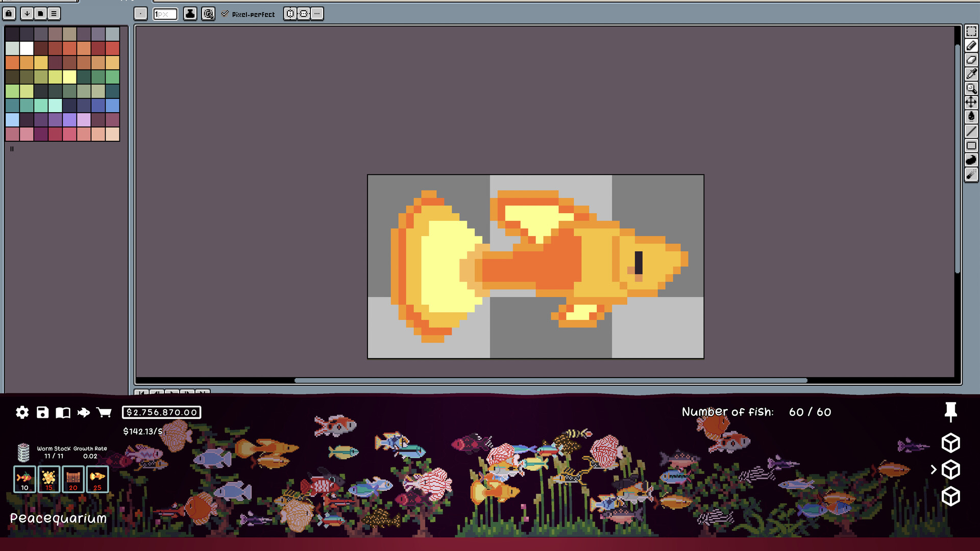Click the top cube tank icon
Screen dimensions: 980x551
pyautogui.click(x=950, y=443)
